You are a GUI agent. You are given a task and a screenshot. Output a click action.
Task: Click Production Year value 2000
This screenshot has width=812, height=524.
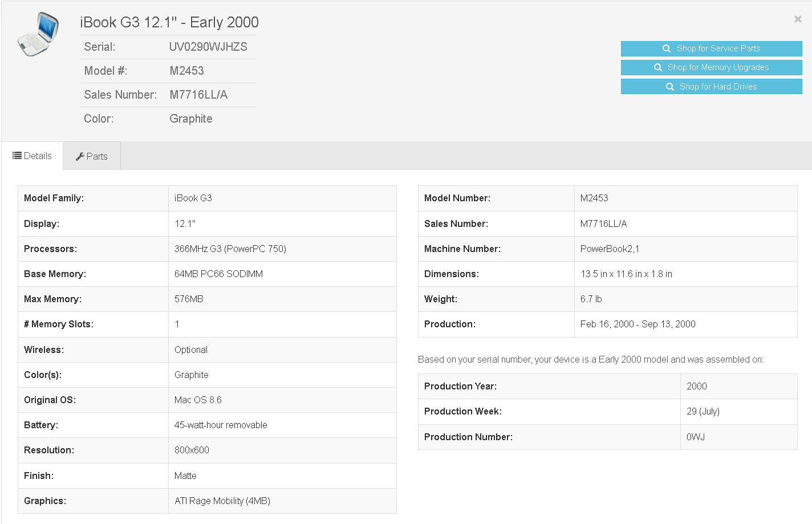tap(696, 386)
